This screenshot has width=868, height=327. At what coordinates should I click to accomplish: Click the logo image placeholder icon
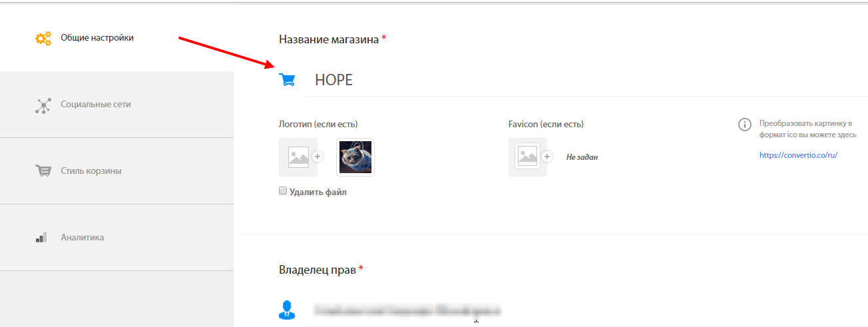coord(298,157)
